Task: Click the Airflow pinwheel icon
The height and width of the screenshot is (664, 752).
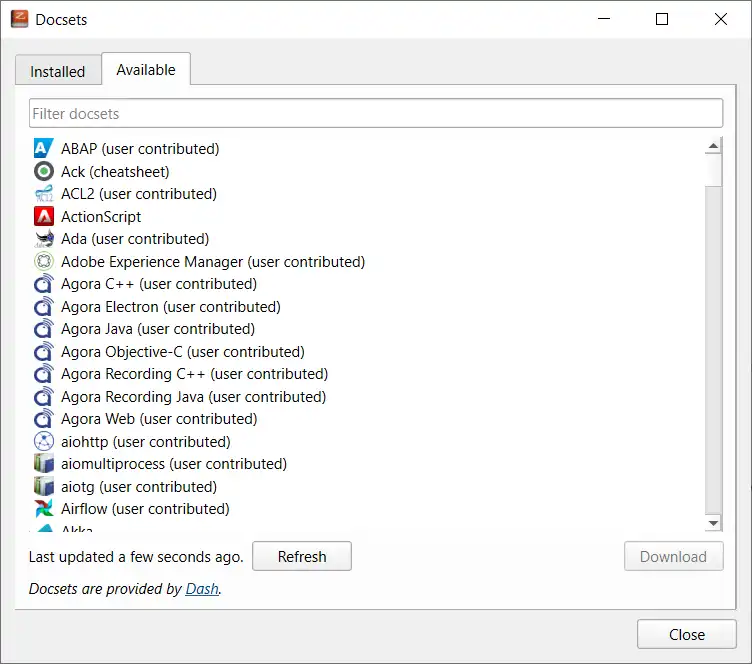Action: click(44, 509)
